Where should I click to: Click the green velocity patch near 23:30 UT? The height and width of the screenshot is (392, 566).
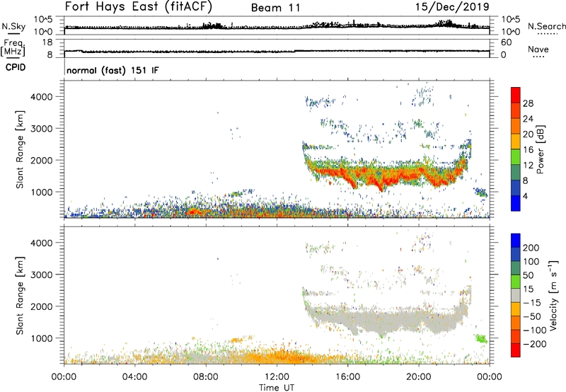[x=481, y=339]
